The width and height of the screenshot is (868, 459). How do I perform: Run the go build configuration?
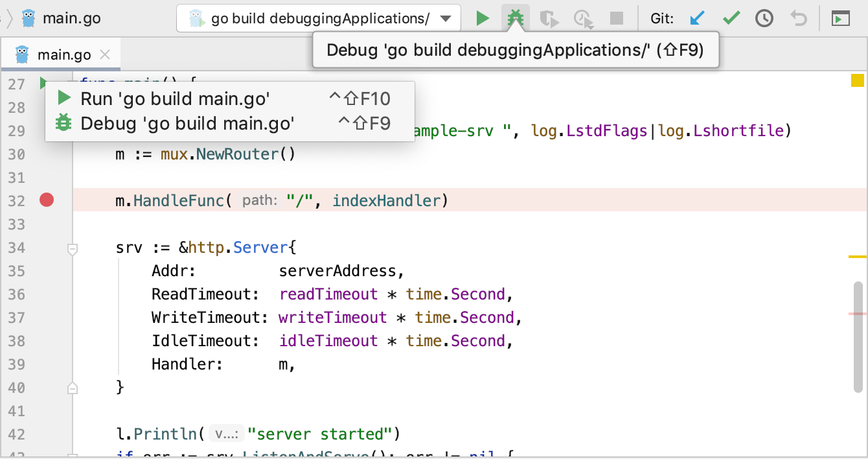[x=483, y=18]
